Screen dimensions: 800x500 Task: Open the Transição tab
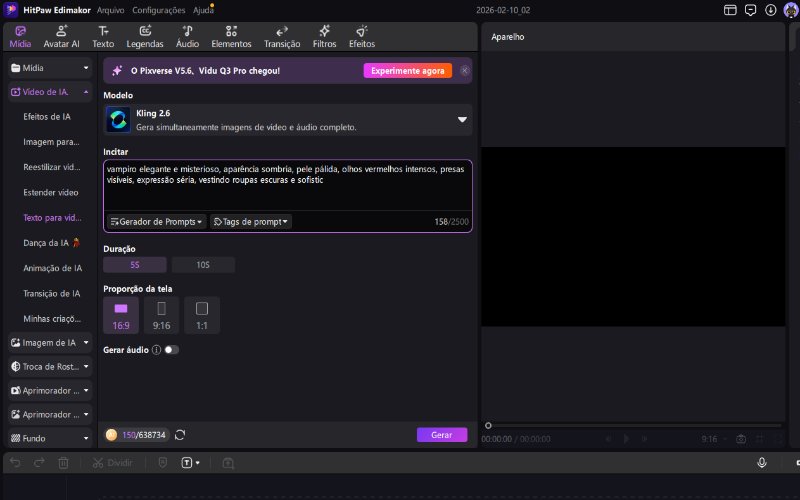tap(282, 37)
